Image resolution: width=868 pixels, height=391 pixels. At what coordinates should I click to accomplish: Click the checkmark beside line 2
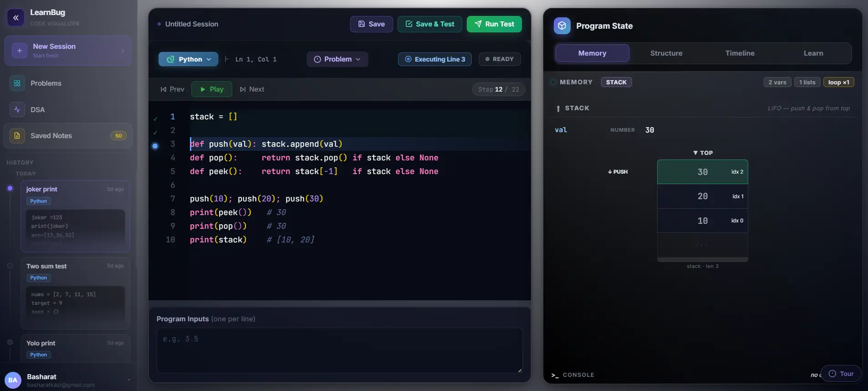(155, 132)
